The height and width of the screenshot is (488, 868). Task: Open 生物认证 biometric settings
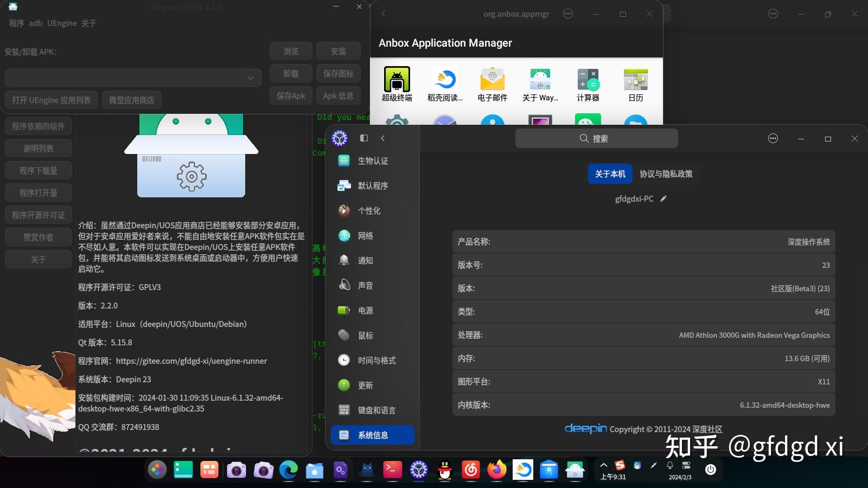point(373,160)
